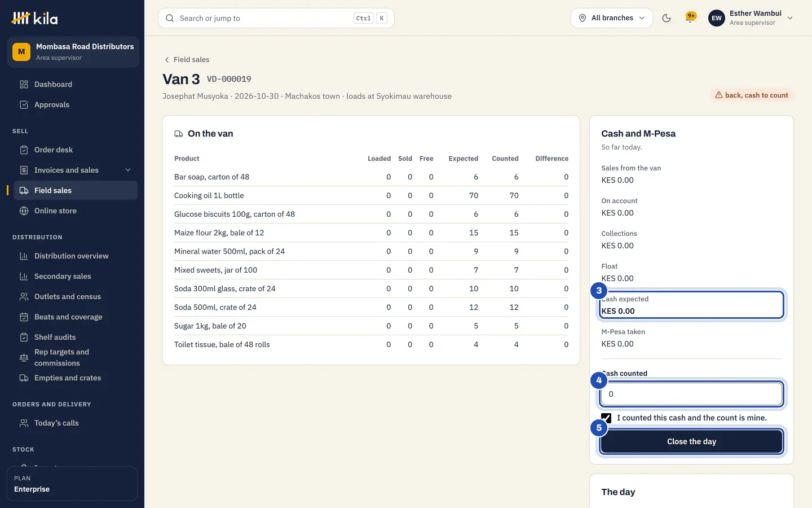Click the Outlets and census people icon
The image size is (812, 508).
(24, 297)
